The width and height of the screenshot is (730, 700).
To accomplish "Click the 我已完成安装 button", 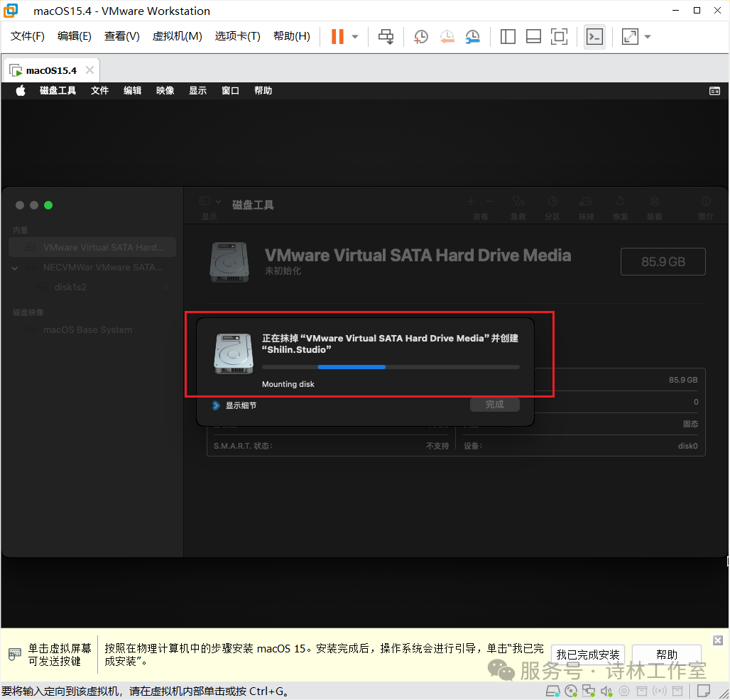I will [587, 655].
